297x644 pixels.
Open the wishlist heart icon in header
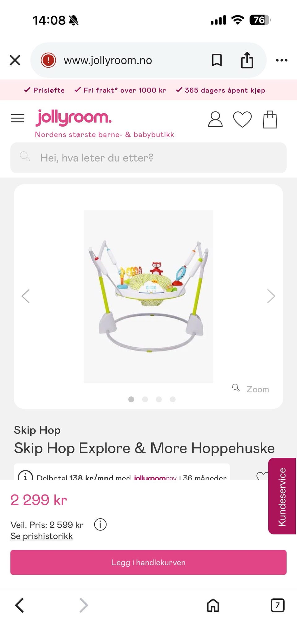click(242, 119)
